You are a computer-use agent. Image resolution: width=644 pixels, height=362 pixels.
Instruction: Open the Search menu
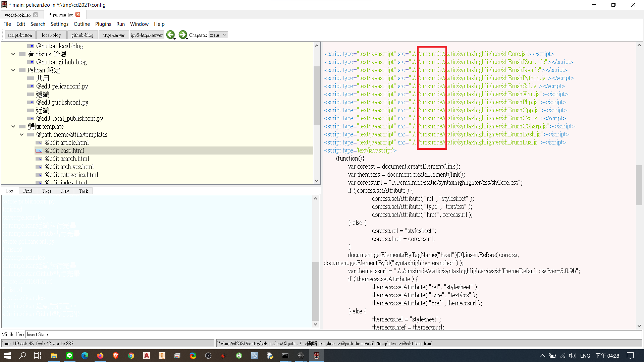click(x=38, y=24)
